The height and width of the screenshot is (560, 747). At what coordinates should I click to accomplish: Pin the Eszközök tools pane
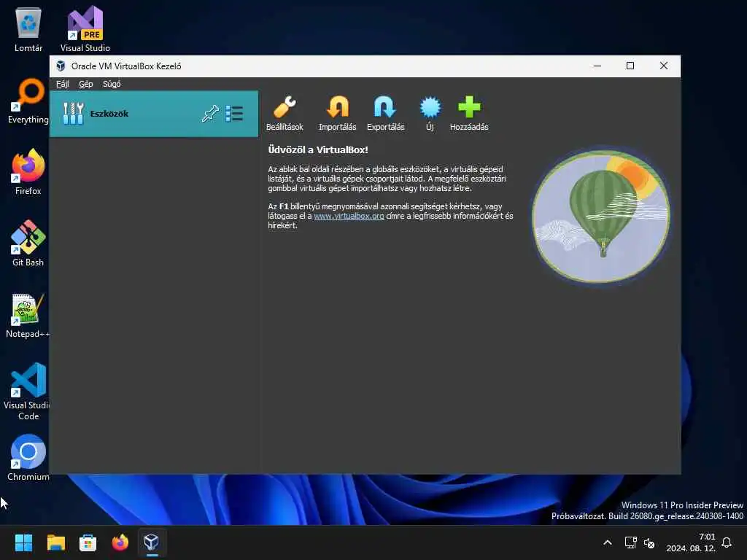point(210,114)
